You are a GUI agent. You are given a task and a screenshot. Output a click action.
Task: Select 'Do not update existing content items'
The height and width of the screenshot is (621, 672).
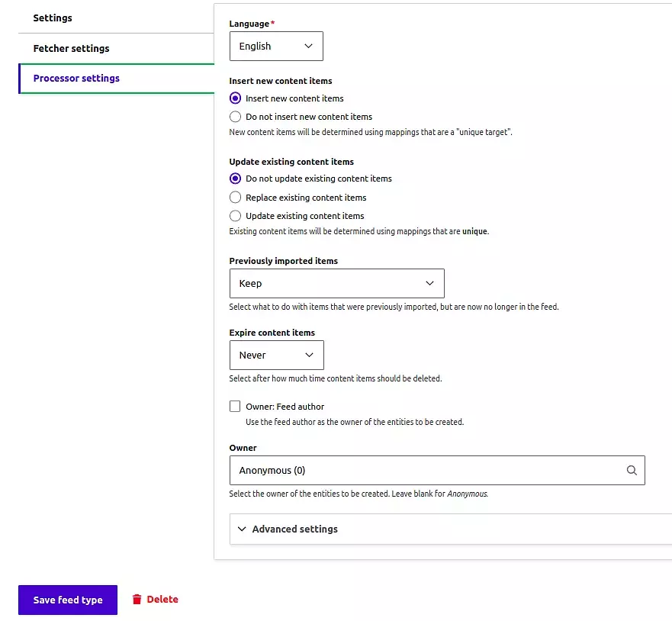coord(235,178)
